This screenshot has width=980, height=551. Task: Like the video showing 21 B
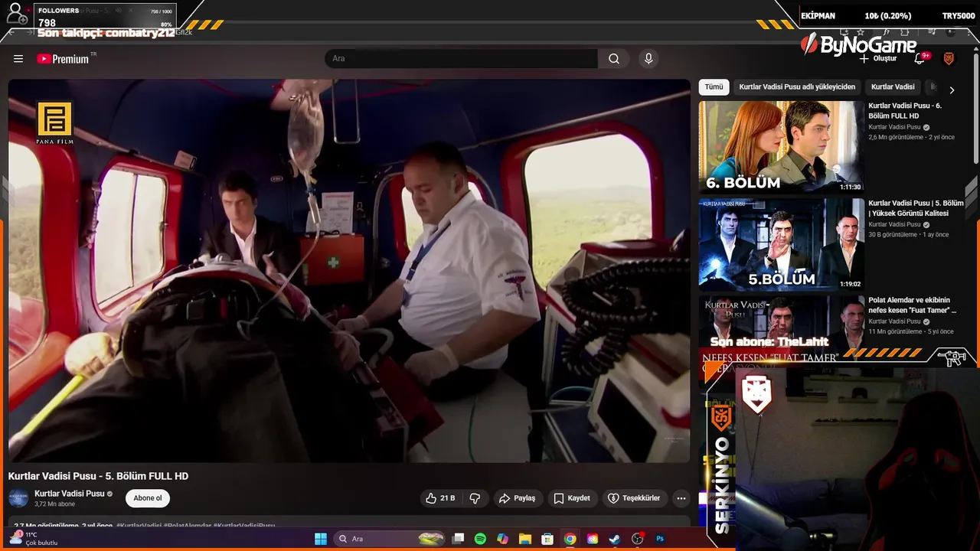coord(440,498)
